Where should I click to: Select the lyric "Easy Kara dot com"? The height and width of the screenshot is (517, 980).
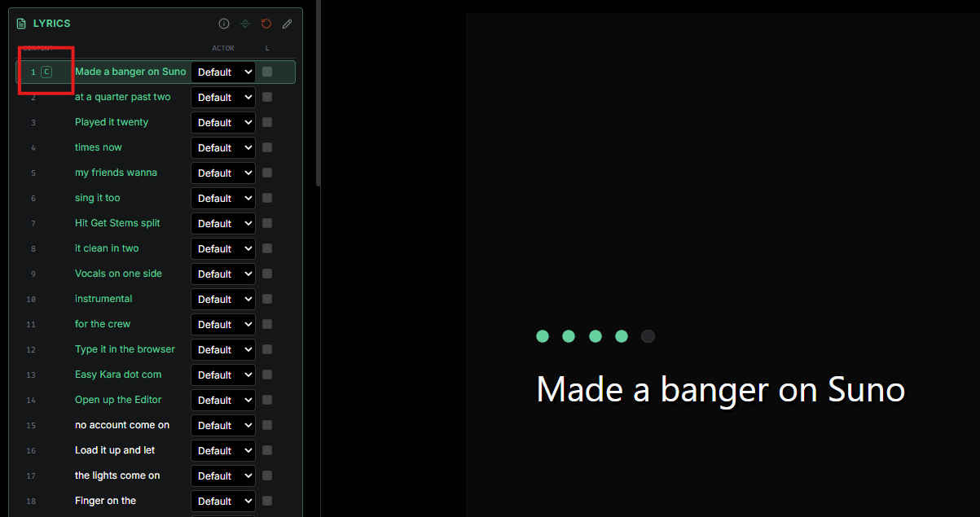point(118,375)
